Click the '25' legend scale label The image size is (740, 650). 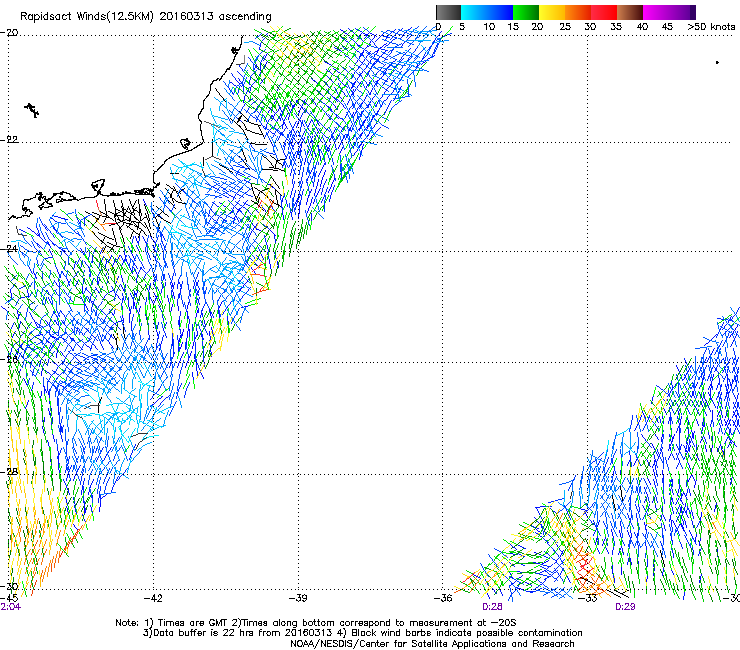(x=565, y=27)
